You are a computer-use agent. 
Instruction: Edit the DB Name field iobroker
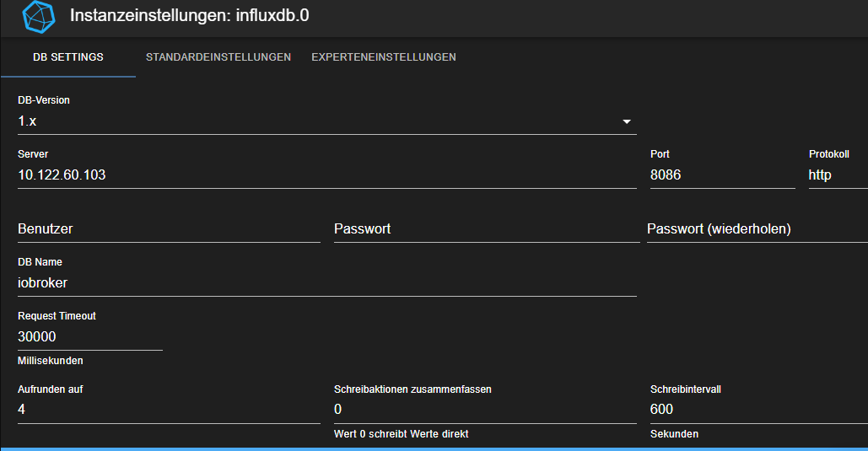(x=326, y=282)
